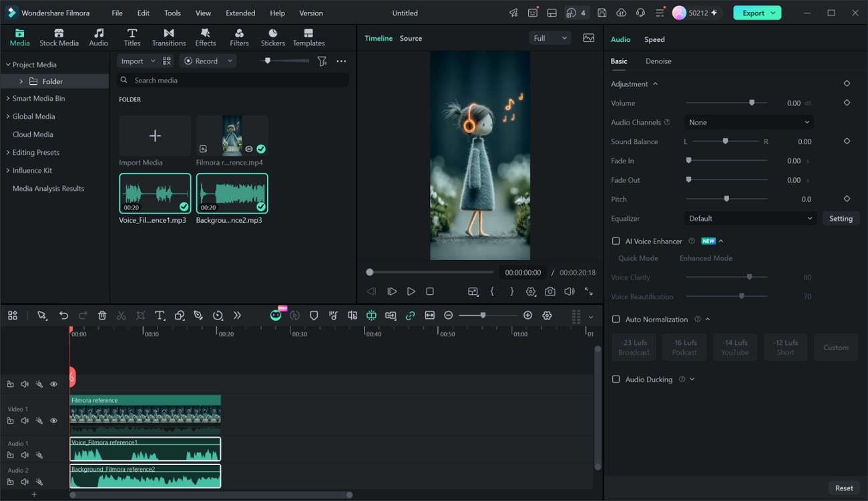
Task: Lock the Audio 1 track
Action: click(x=10, y=455)
